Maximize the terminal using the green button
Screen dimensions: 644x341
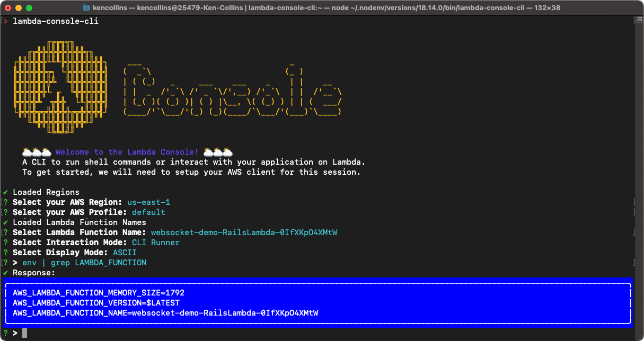[29, 8]
